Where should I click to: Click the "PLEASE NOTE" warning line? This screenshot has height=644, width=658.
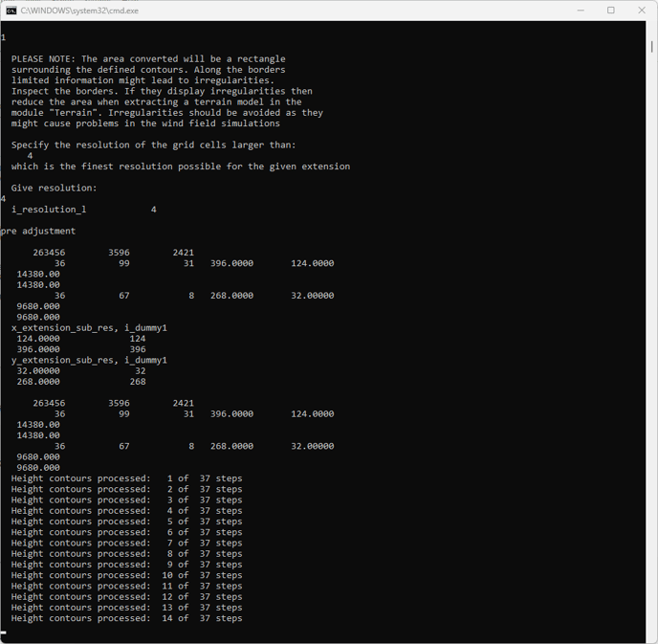tap(148, 59)
